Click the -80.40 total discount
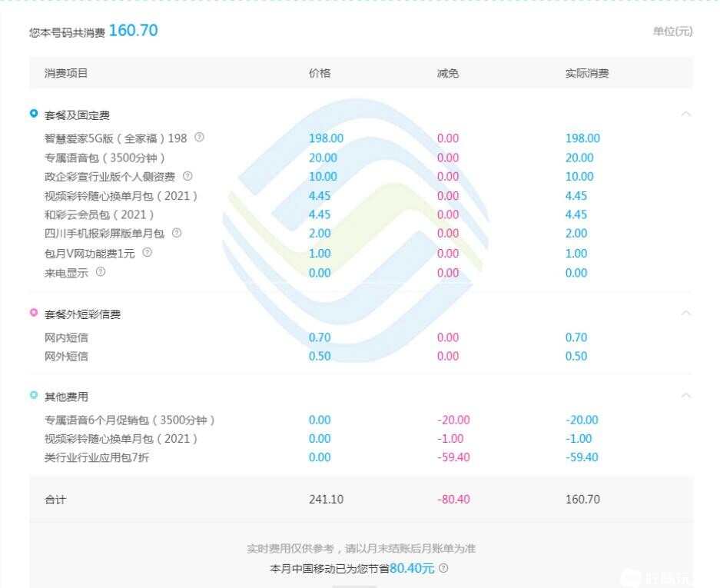This screenshot has width=720, height=588. coord(453,500)
